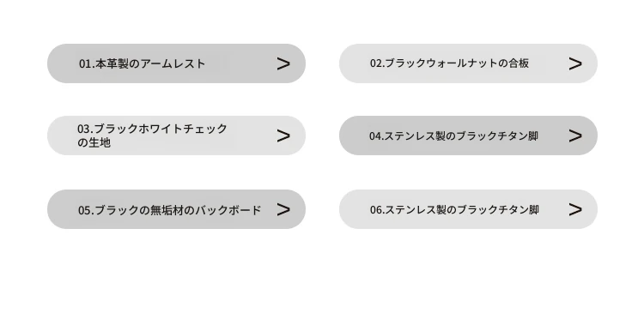This screenshot has width=644, height=319.
Task: Click the second line の生地 in item 03
Action: (x=94, y=142)
